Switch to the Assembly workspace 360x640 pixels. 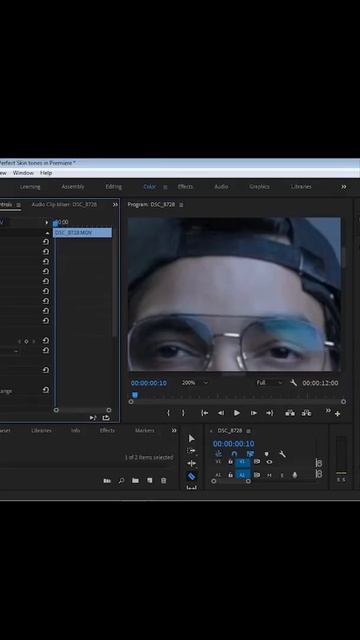coord(73,187)
